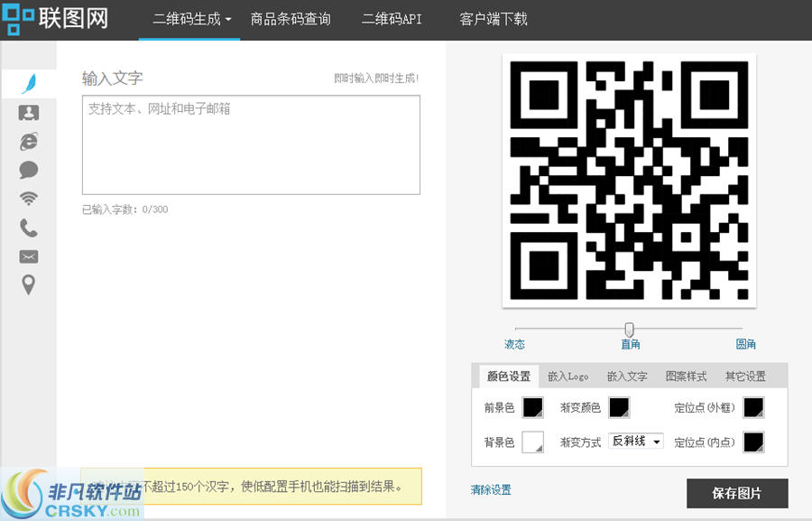Set QR shape to 液态

(x=515, y=344)
